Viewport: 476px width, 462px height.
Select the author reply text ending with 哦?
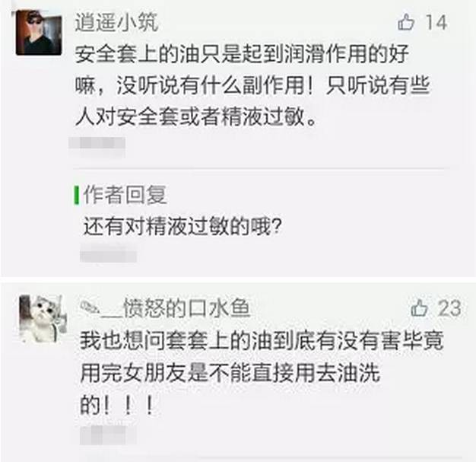tap(182, 227)
